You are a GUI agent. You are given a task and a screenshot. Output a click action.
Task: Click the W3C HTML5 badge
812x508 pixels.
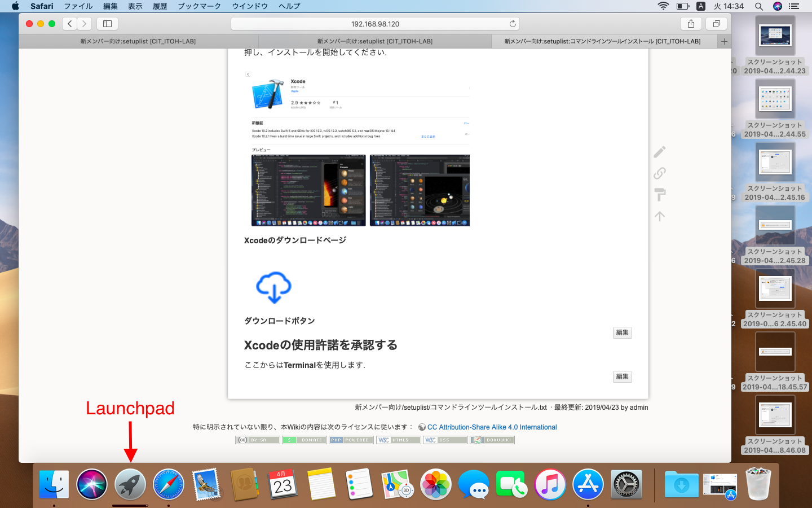399,440
